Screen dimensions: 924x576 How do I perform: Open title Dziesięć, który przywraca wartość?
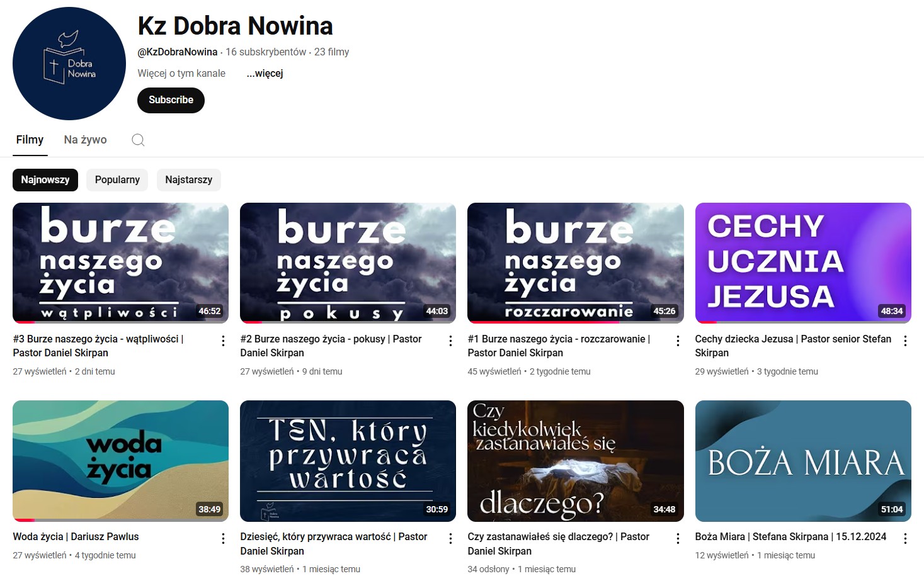tap(333, 544)
